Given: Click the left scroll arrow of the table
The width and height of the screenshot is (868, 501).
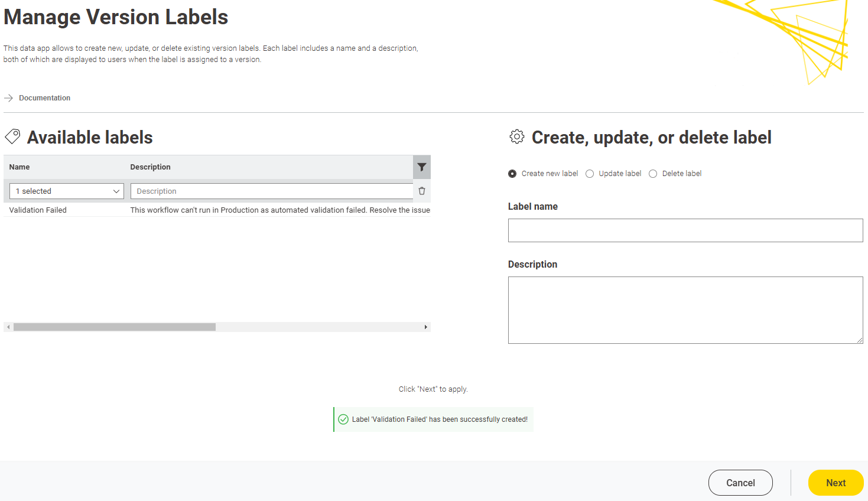Looking at the screenshot, I should pos(8,327).
